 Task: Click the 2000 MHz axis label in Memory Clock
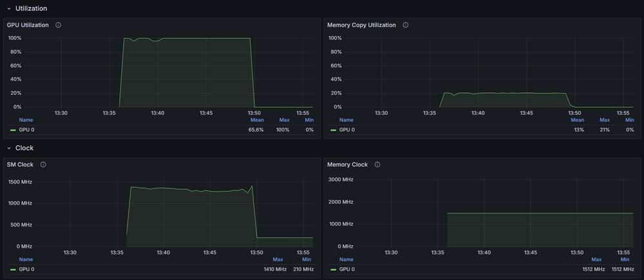coord(341,202)
